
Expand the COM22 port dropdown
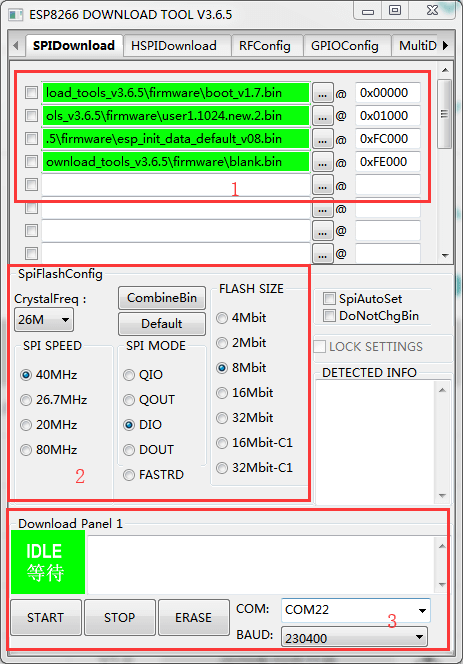[x=356, y=610]
